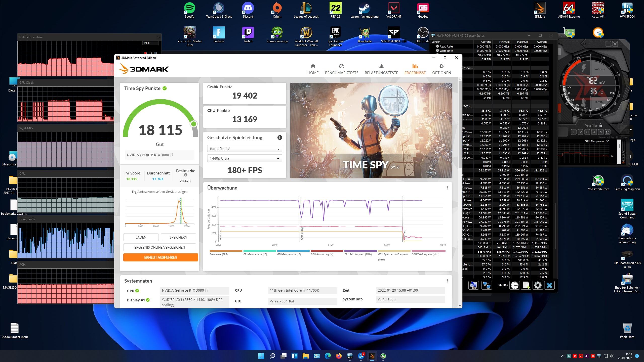The width and height of the screenshot is (644, 362).
Task: Click the Grafiktest 2 marker in chart
Action: (302, 233)
